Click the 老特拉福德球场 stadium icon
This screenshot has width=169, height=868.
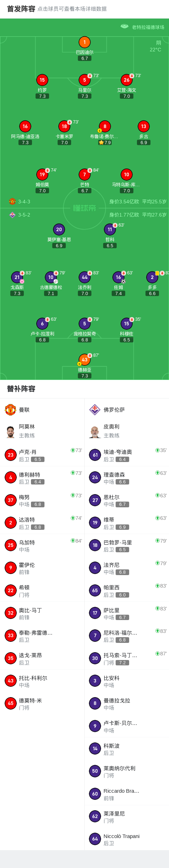(124, 26)
